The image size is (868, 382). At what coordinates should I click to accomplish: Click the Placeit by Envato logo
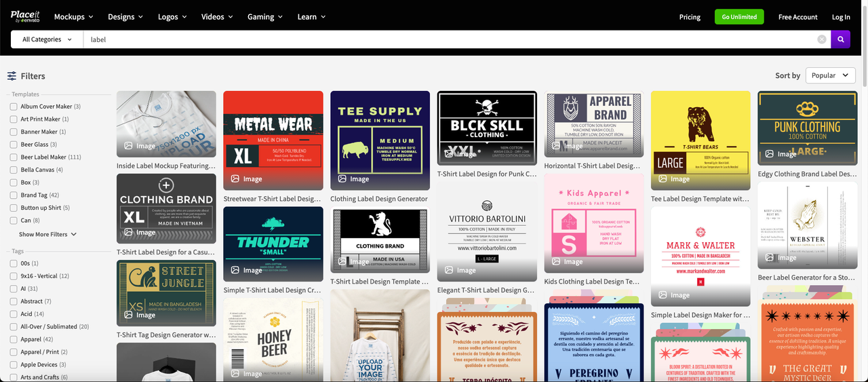(26, 17)
